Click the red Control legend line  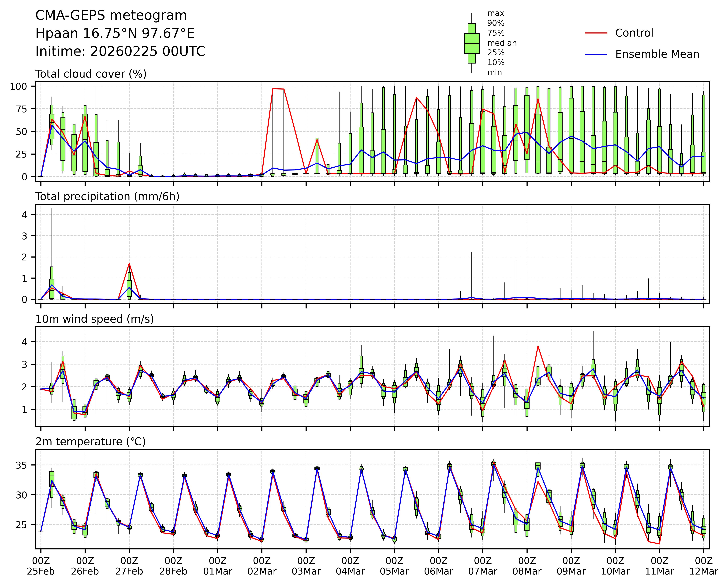coord(596,33)
